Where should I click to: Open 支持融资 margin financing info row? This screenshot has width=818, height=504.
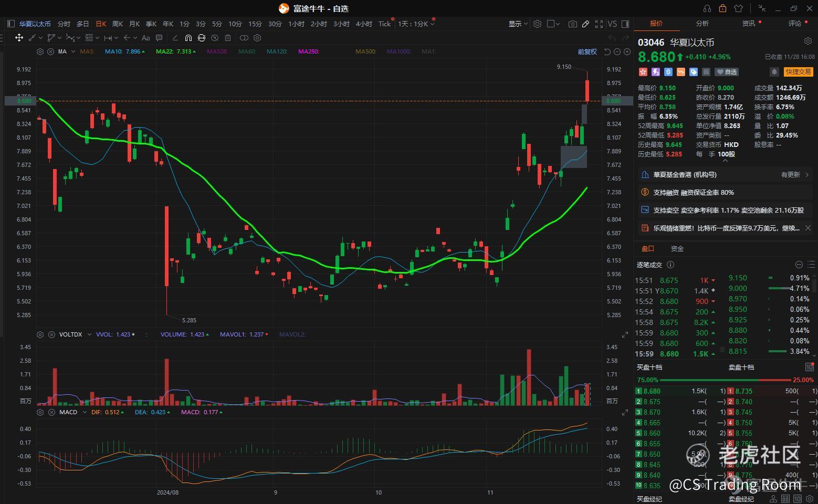(x=726, y=193)
